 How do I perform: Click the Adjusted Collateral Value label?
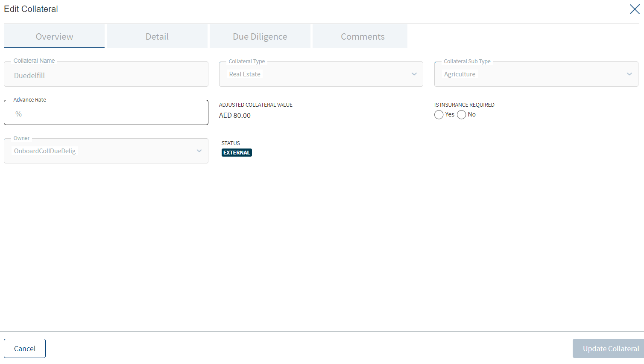[256, 105]
